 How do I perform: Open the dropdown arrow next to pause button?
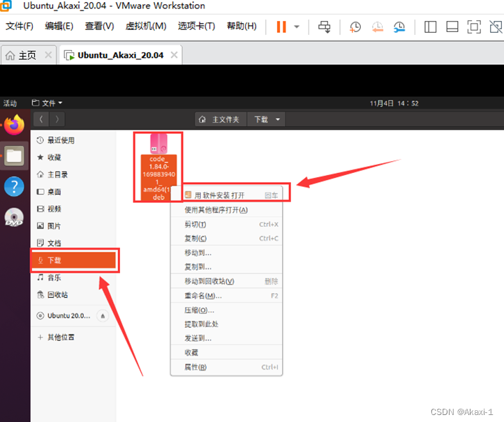tap(297, 27)
